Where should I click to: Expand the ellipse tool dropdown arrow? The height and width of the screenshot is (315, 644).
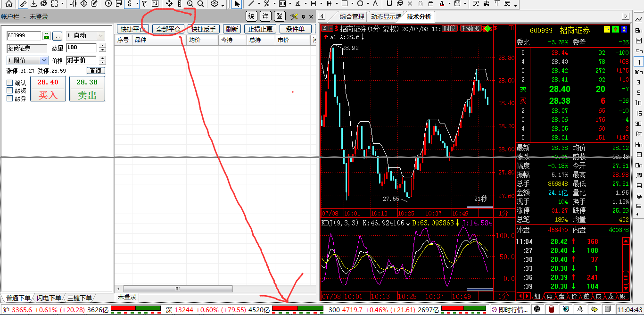click(367, 4)
